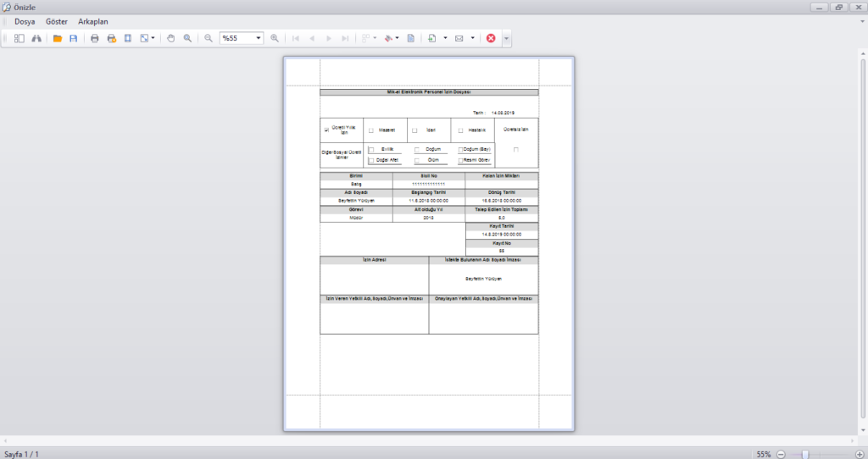The width and height of the screenshot is (868, 459).
Task: Open the watermark icon in the toolbar
Action: 410,38
